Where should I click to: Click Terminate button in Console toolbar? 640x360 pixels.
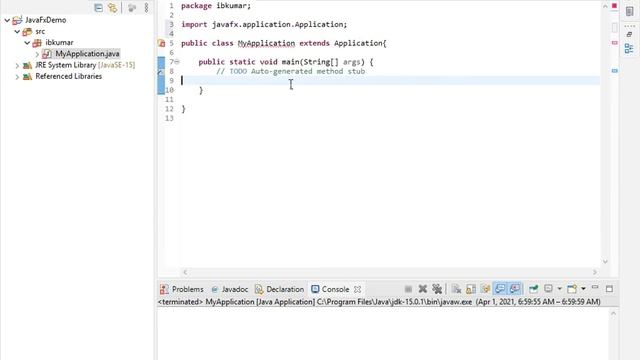[408, 289]
